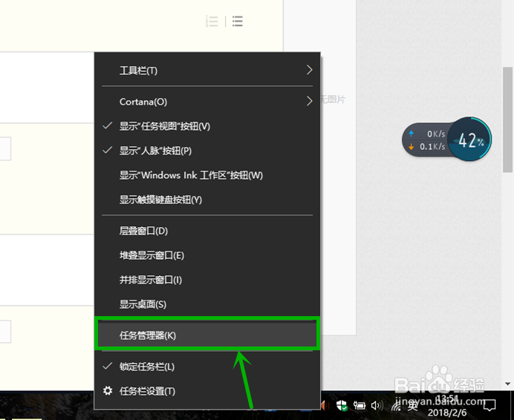Open Taskbar settings (任务栏设置)
Viewport: 514px width, 420px height.
point(207,391)
